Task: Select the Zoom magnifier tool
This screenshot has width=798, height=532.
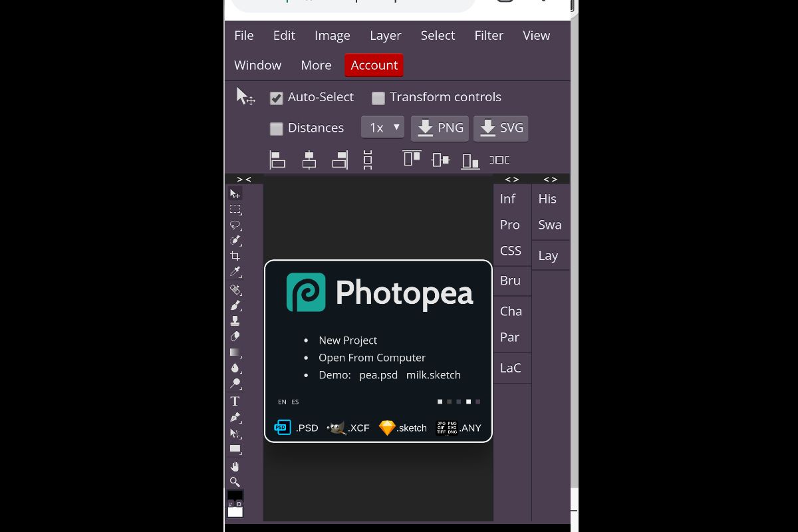Action: (x=235, y=481)
